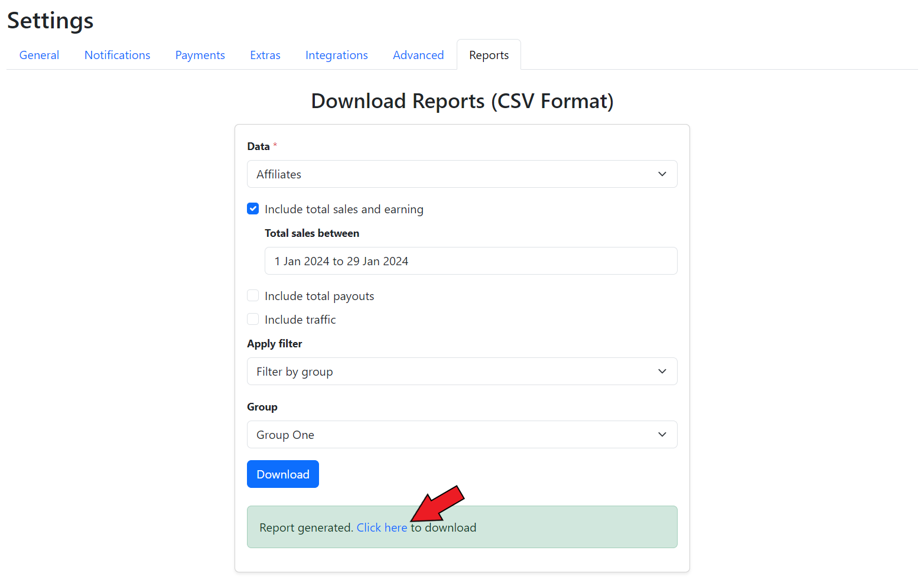
Task: Click the Report generated text in banner
Action: tap(306, 527)
